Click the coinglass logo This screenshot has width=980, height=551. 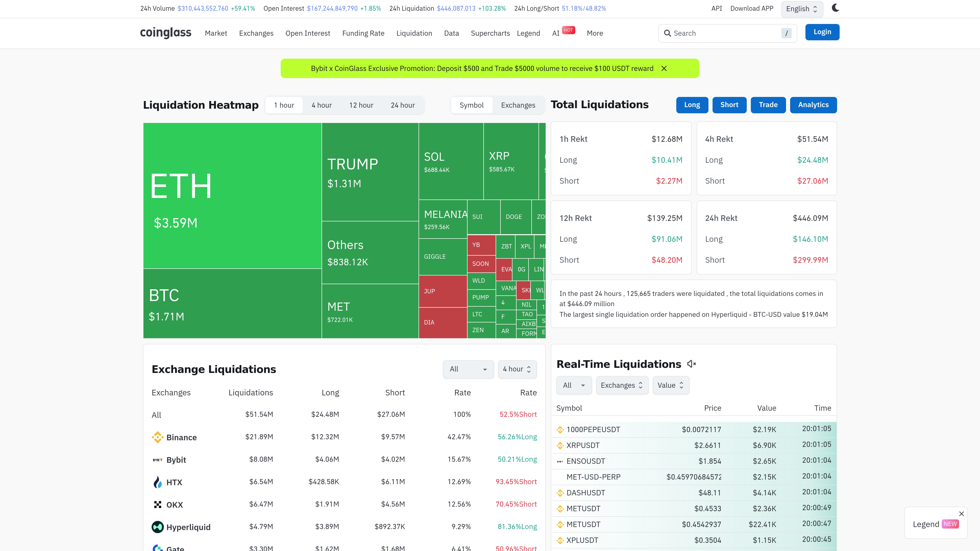point(165,33)
